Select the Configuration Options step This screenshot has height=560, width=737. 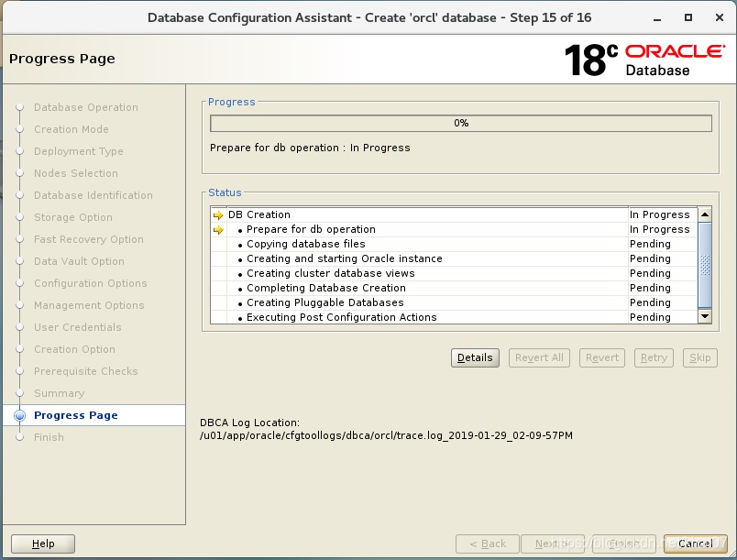pyautogui.click(x=90, y=283)
